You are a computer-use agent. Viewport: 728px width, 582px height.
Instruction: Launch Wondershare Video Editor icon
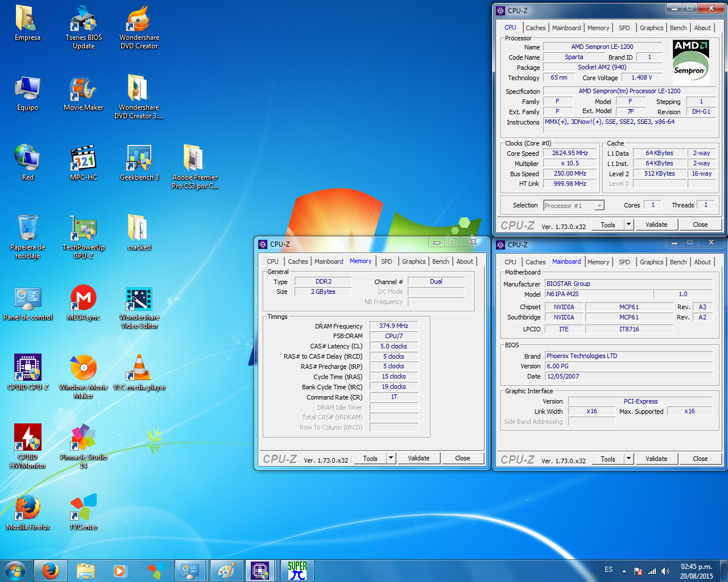tap(139, 307)
